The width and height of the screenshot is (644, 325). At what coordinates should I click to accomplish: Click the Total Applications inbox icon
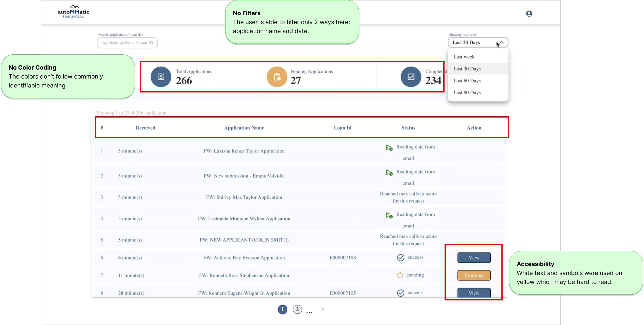coord(161,77)
